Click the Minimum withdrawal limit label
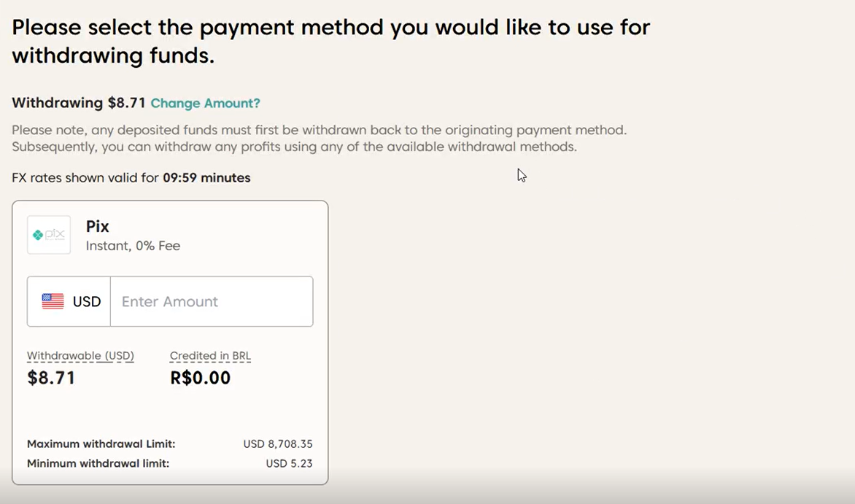Screen dimensions: 855x504 click(98, 463)
